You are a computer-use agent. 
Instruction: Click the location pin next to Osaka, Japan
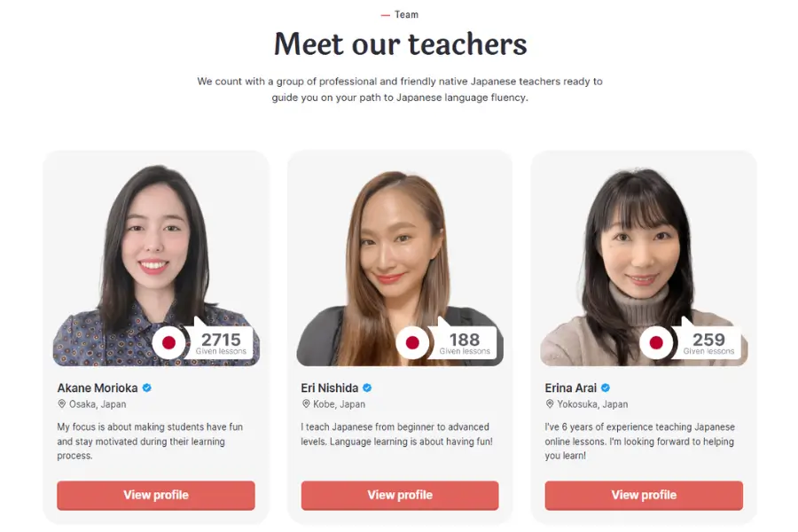[61, 403]
